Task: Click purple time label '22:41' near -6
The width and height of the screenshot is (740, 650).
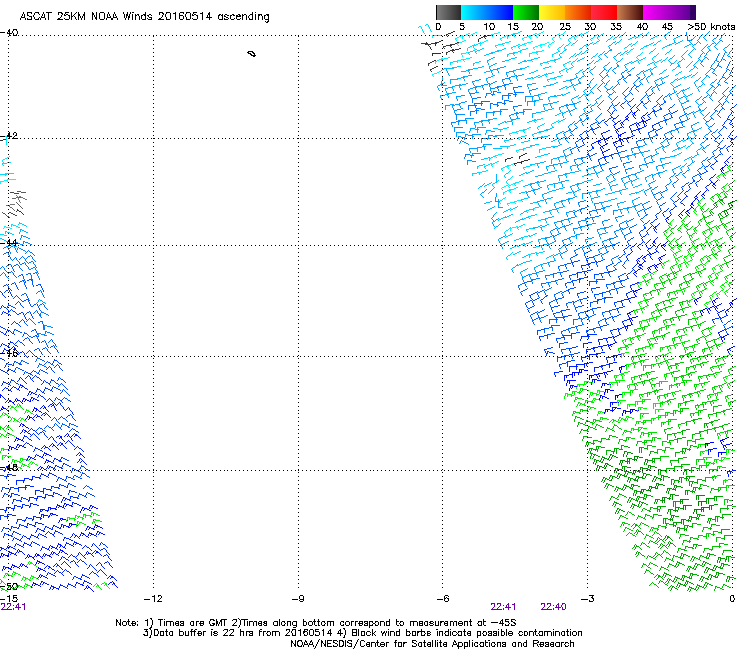Action: [x=503, y=607]
